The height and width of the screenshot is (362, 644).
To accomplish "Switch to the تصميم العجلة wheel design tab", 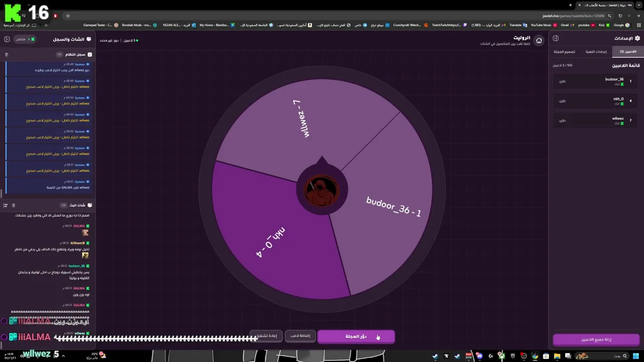I will click(565, 52).
